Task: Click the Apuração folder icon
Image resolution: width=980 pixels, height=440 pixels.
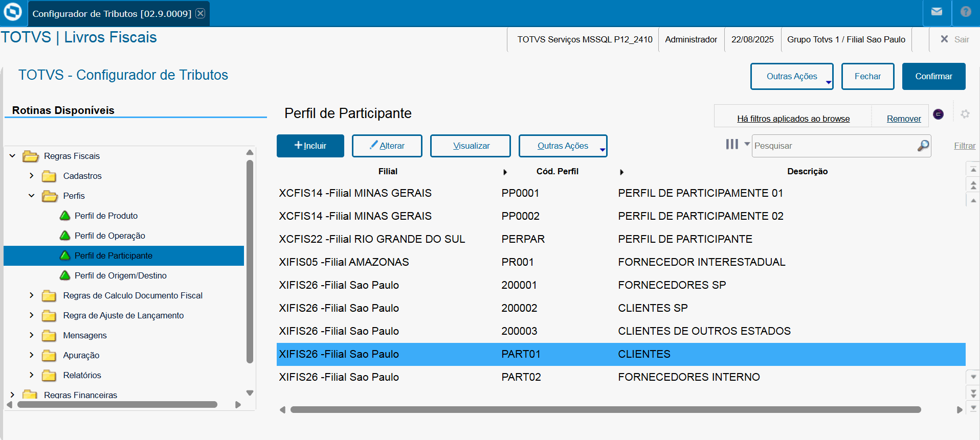Action: (49, 356)
